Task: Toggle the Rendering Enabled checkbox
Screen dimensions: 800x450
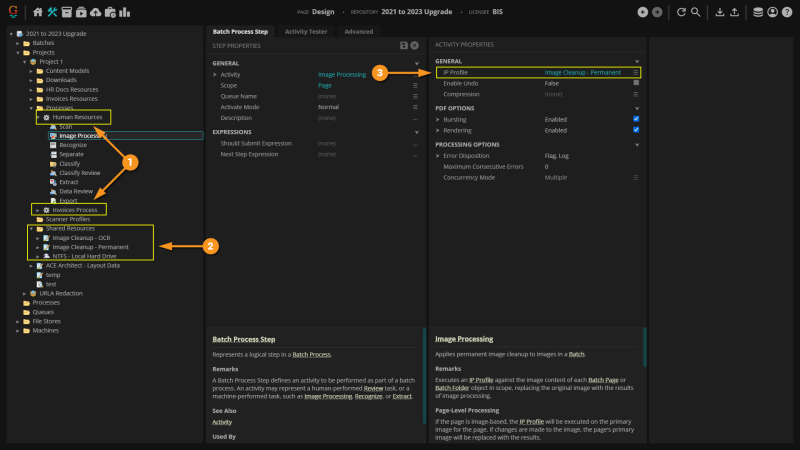Action: click(x=636, y=130)
